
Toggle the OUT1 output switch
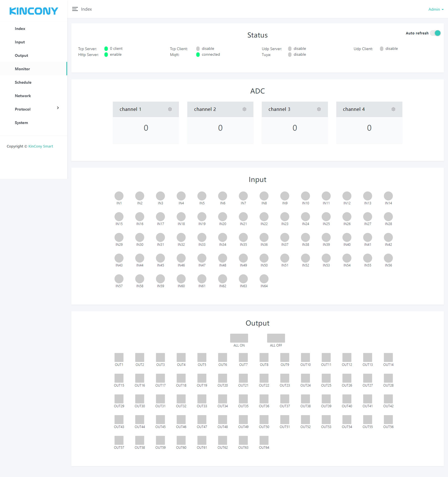point(119,357)
